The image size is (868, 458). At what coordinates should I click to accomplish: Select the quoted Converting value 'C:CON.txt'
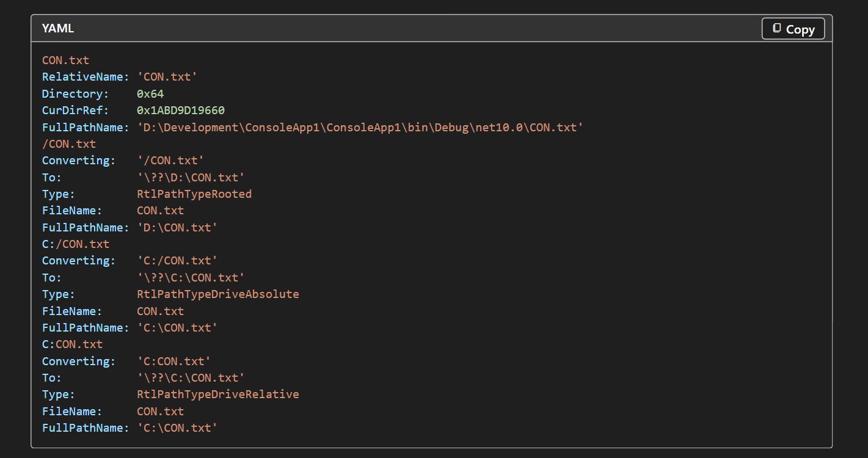pyautogui.click(x=174, y=362)
